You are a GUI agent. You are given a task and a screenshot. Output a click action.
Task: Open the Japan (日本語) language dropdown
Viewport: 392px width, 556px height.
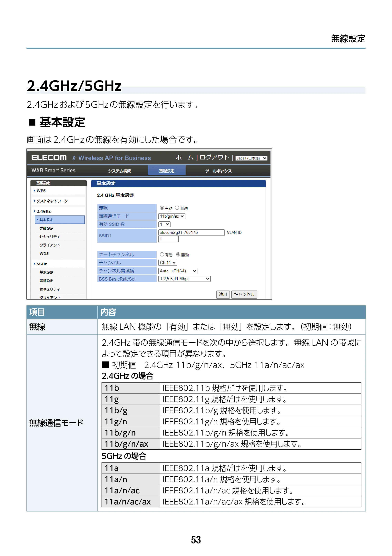tap(251, 158)
